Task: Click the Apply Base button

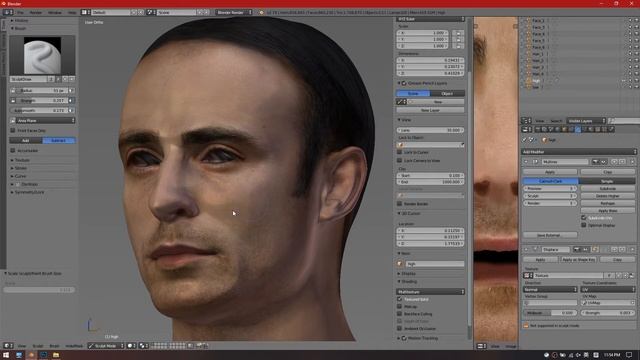Action: click(608, 211)
